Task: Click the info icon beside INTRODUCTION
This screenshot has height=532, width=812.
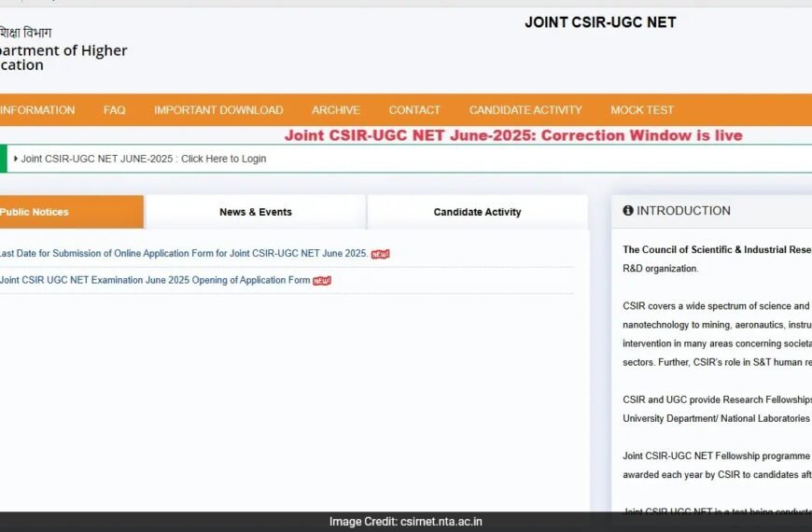Action: pyautogui.click(x=628, y=210)
